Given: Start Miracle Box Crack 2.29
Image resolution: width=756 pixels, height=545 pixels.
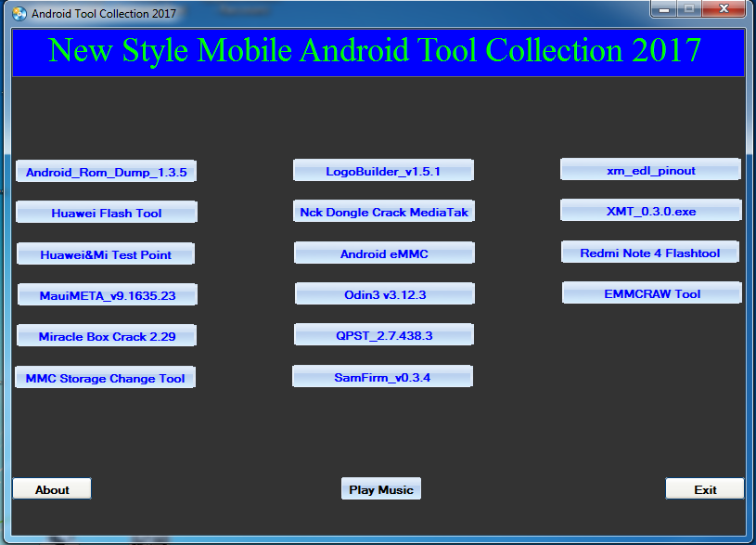Looking at the screenshot, I should click(x=107, y=336).
